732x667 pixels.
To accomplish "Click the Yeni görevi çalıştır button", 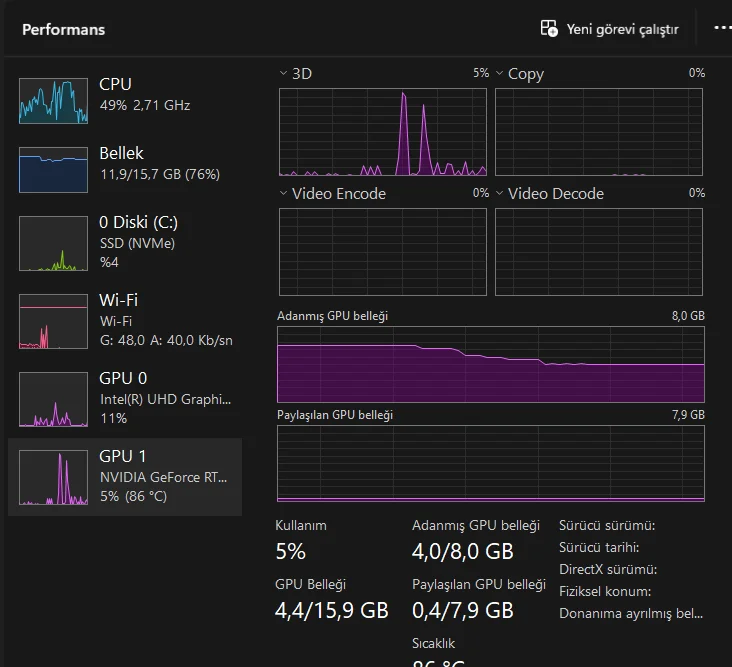I will point(622,29).
